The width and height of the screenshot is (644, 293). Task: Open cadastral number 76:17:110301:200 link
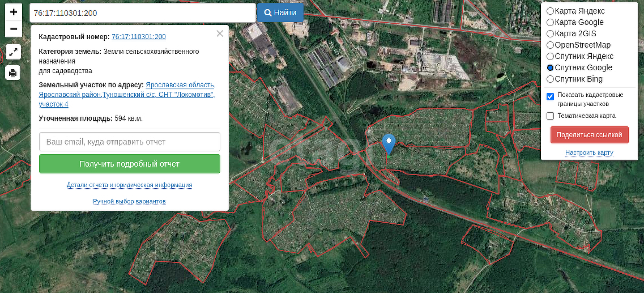click(139, 37)
